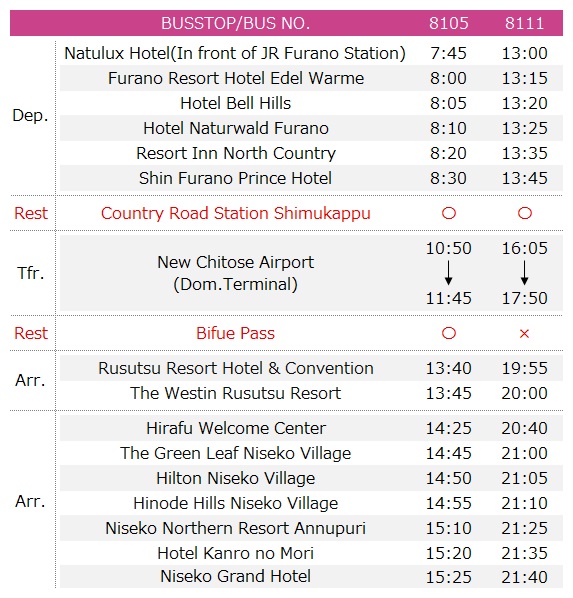
Task: Click Country Road Station Shimukappu rest stop
Action: 236,213
